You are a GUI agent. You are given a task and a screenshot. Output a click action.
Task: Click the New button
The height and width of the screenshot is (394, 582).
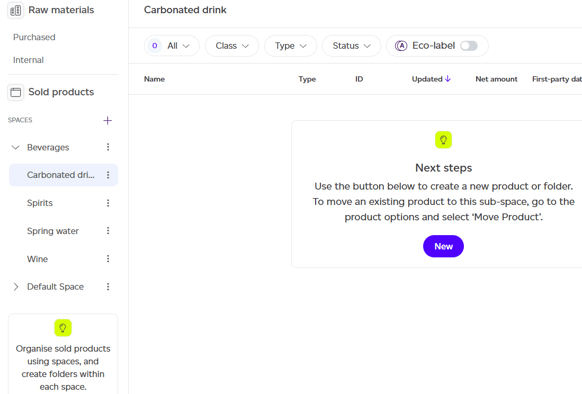pos(443,246)
